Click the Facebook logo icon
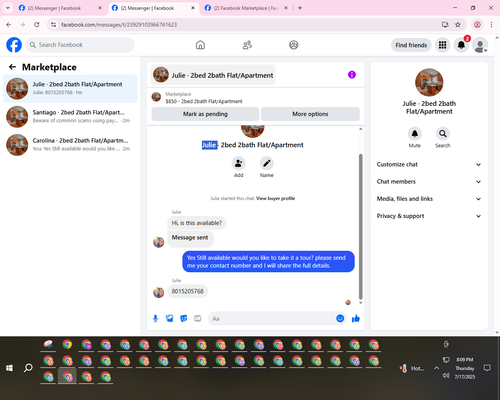 coord(14,45)
